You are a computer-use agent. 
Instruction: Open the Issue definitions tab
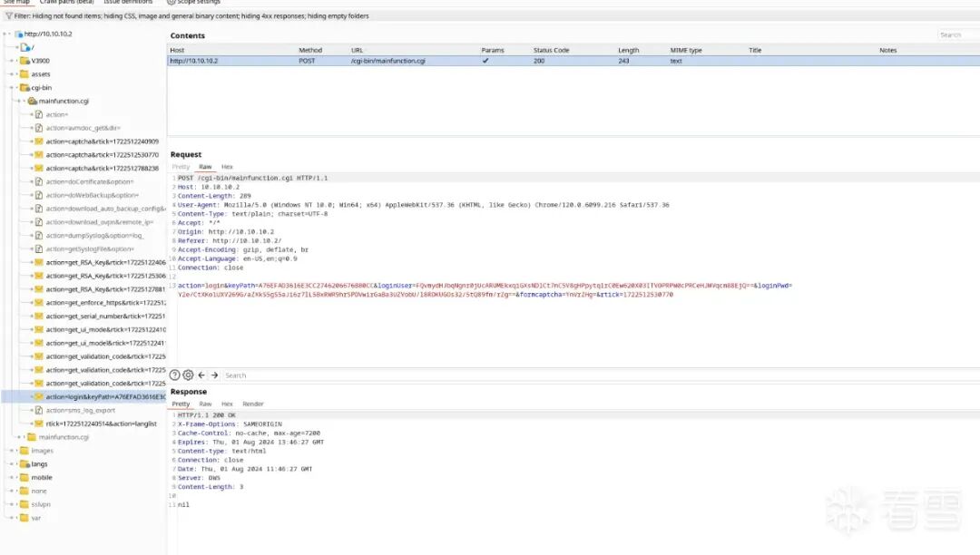tap(128, 2)
